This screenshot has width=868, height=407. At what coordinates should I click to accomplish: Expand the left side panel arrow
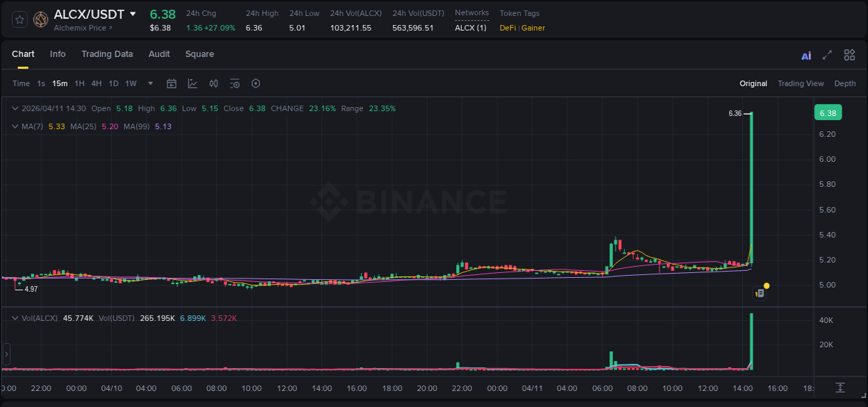[x=6, y=354]
